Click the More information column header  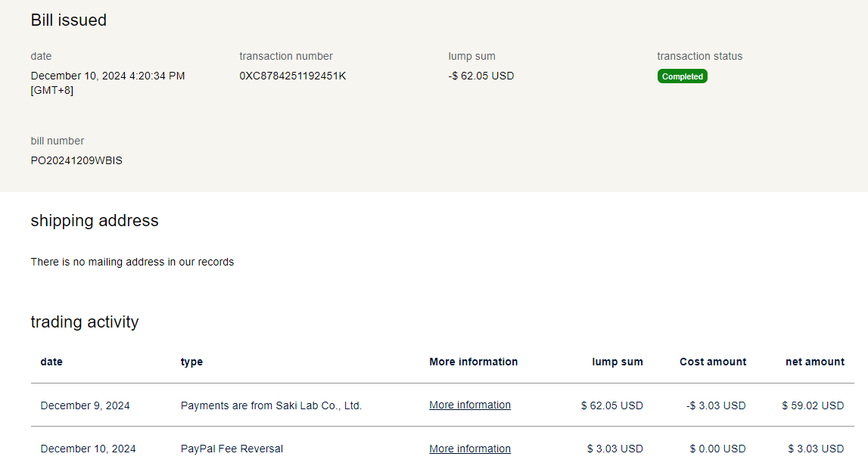(x=473, y=362)
